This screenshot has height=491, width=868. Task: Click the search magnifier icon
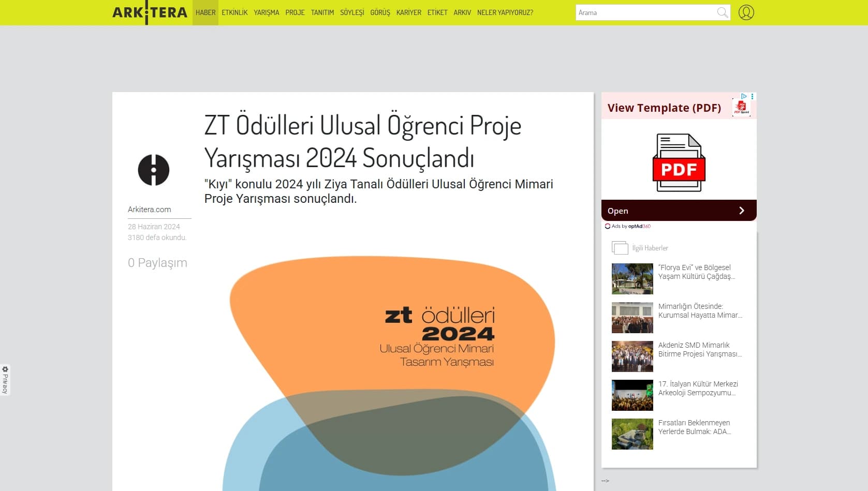point(723,12)
